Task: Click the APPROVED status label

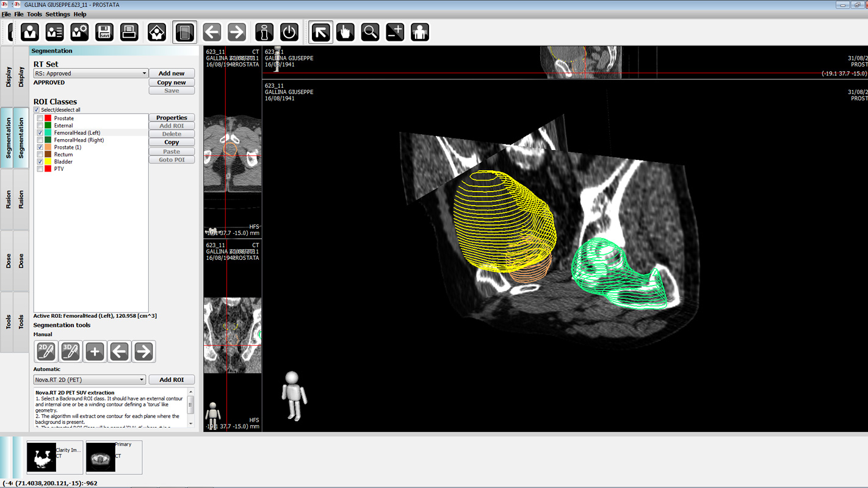Action: 49,82
